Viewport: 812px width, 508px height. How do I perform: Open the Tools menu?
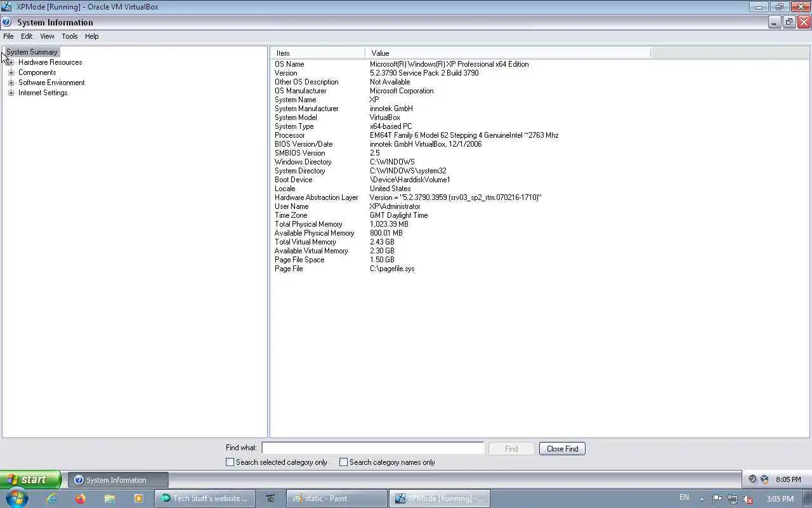tap(70, 36)
